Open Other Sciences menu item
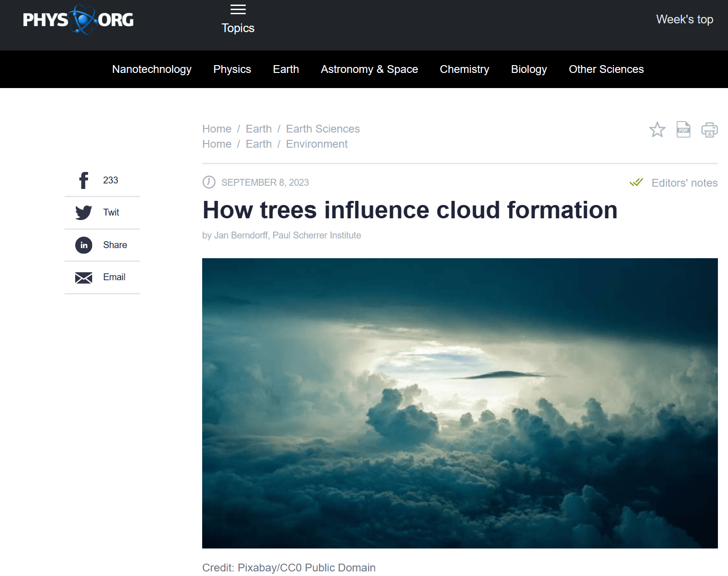Image resolution: width=728 pixels, height=576 pixels. coord(606,69)
